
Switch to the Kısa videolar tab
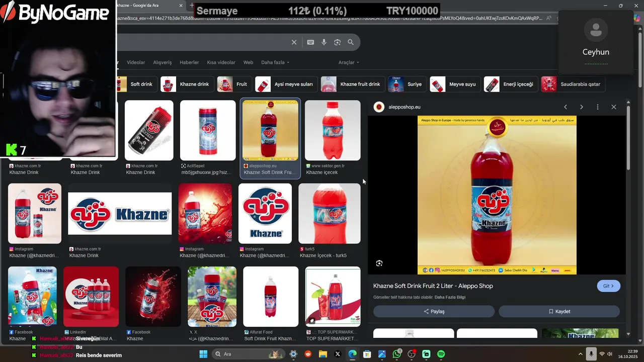[x=221, y=62]
